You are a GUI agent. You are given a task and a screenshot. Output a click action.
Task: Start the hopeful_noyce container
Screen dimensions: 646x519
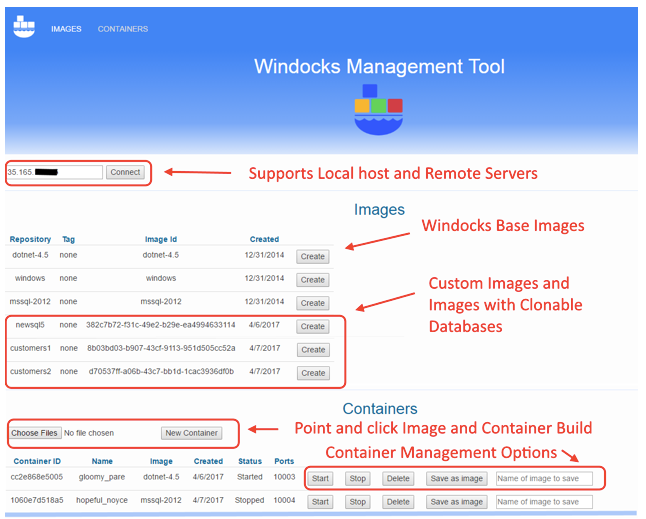(x=320, y=502)
